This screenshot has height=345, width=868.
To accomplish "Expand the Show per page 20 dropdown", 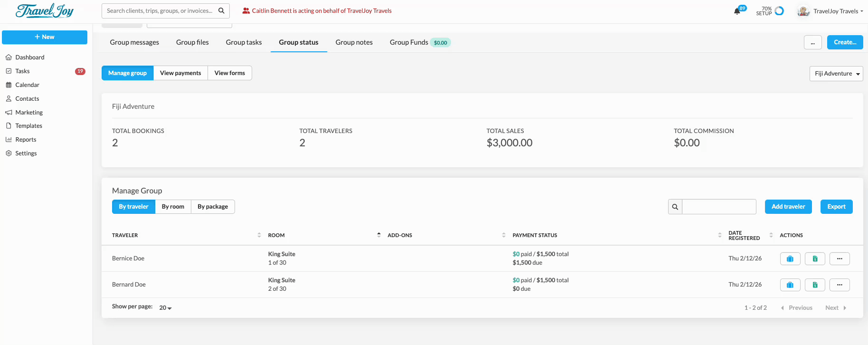I will click(165, 308).
